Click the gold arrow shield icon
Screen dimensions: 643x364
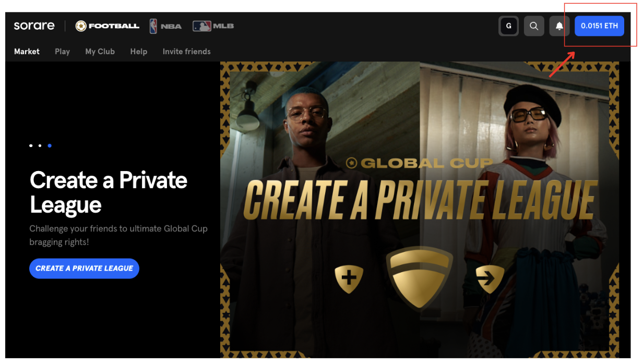coord(490,279)
